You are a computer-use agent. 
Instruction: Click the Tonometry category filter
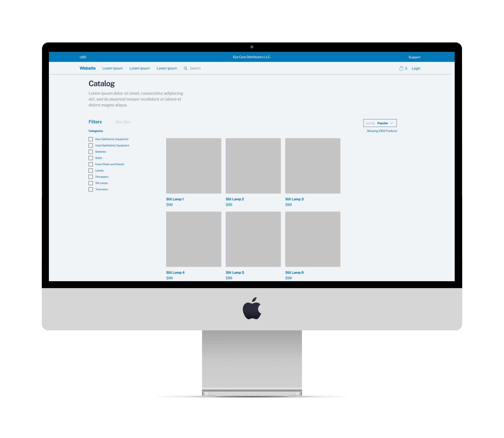[x=91, y=189]
